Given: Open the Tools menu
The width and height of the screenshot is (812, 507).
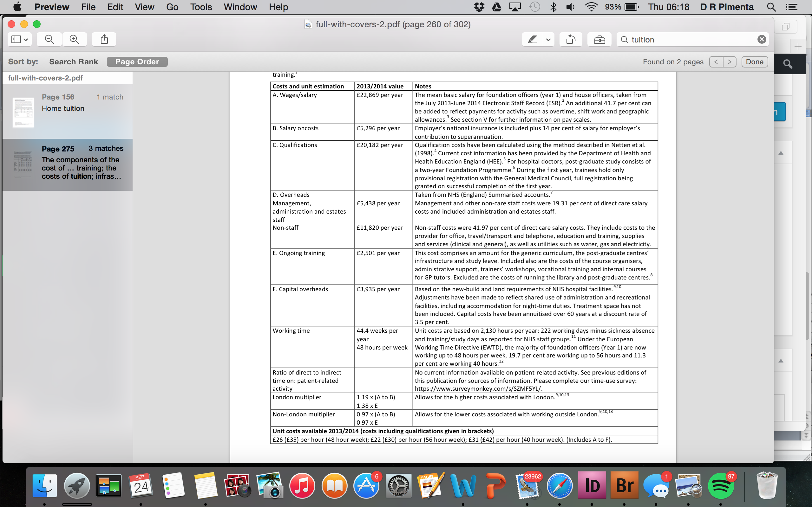Looking at the screenshot, I should coord(201,7).
